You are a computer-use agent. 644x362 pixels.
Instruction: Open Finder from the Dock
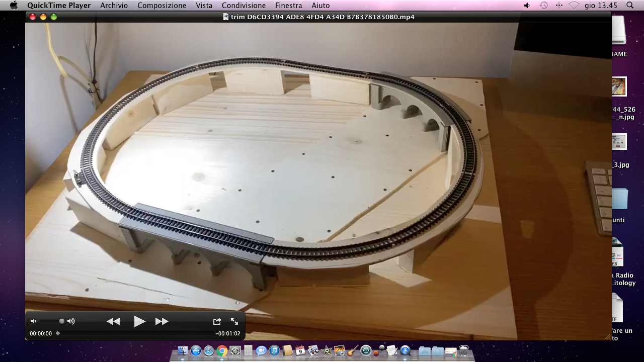[182, 350]
